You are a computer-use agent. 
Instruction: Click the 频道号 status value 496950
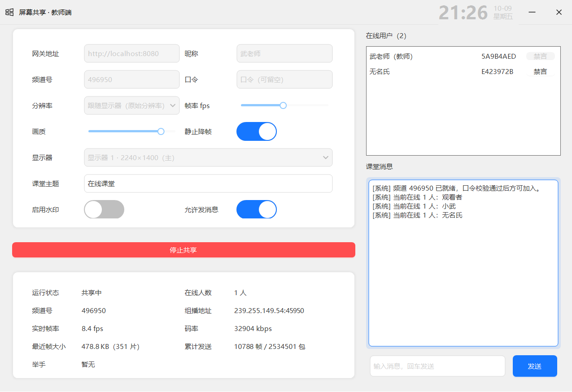94,311
